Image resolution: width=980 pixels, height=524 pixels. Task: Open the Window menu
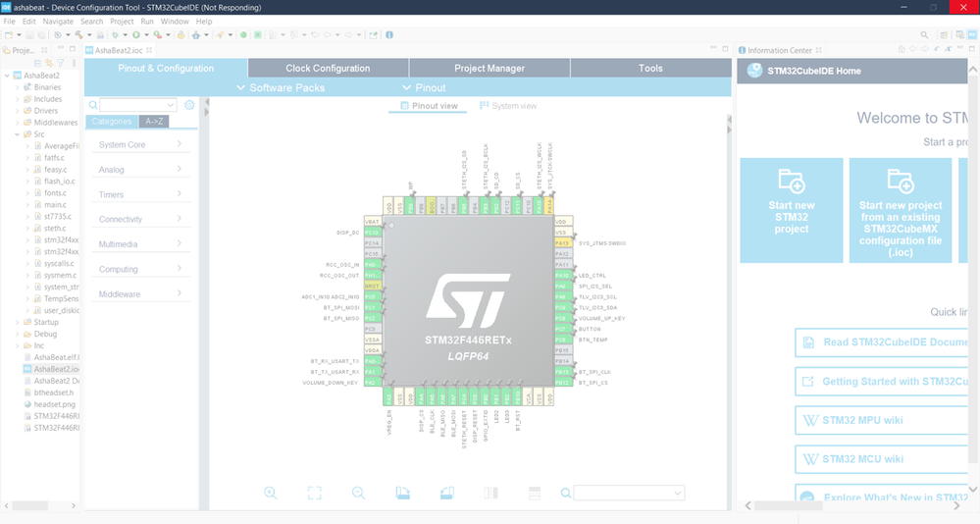click(175, 22)
